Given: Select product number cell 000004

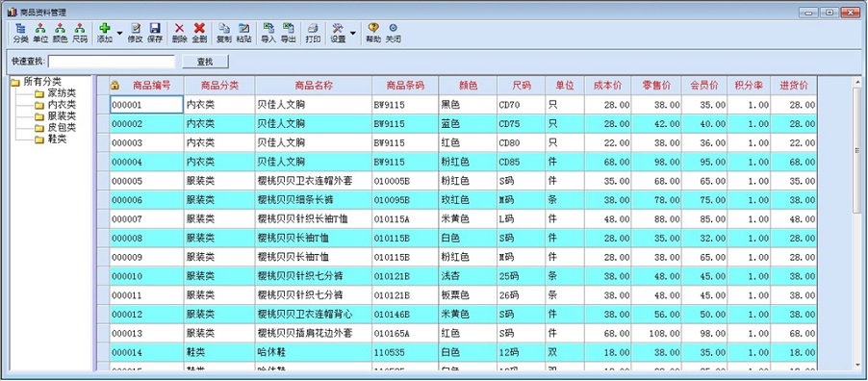Looking at the screenshot, I should click(146, 163).
